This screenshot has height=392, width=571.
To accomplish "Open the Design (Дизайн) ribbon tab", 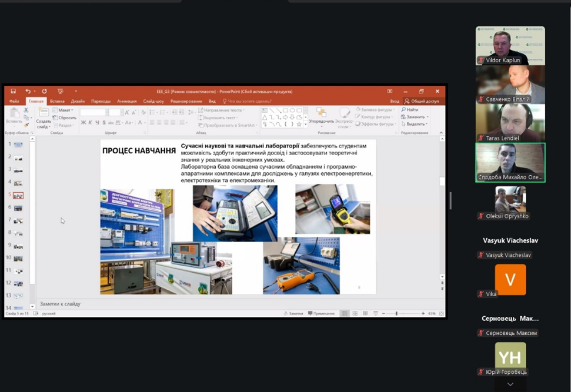I will 78,101.
